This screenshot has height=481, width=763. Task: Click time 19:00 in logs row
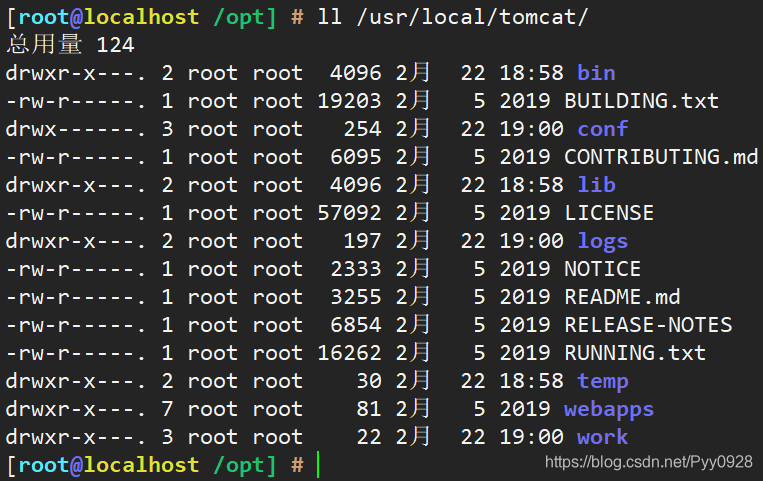(531, 241)
